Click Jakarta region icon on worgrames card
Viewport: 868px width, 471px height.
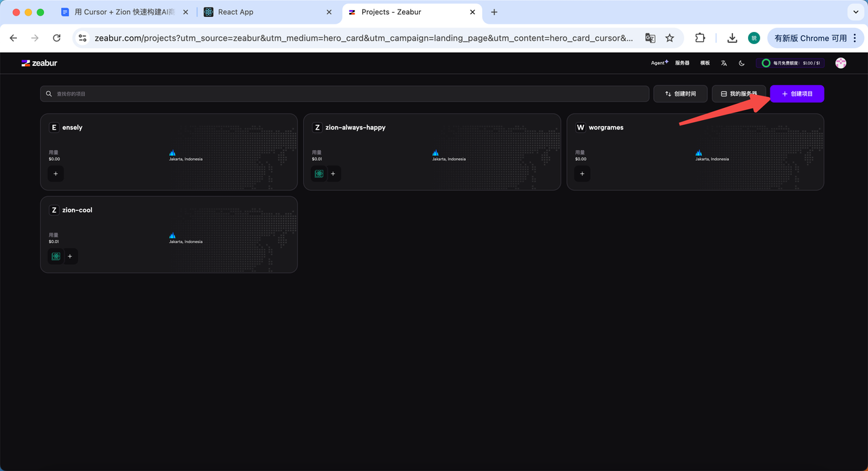click(x=698, y=153)
